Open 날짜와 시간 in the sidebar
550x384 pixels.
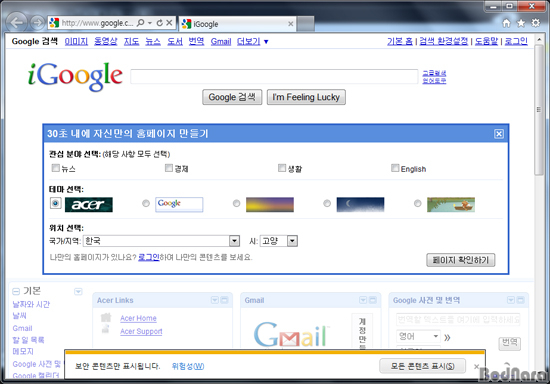[x=31, y=304]
